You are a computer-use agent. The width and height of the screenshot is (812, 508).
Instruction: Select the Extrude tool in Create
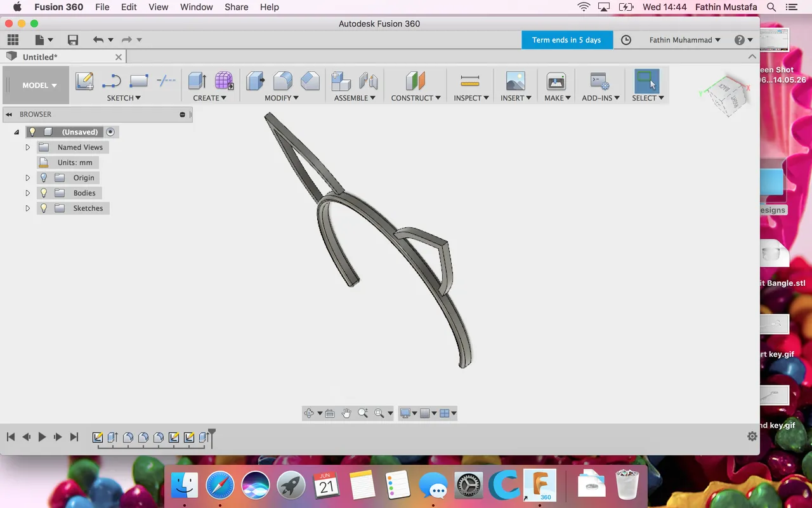click(197, 81)
